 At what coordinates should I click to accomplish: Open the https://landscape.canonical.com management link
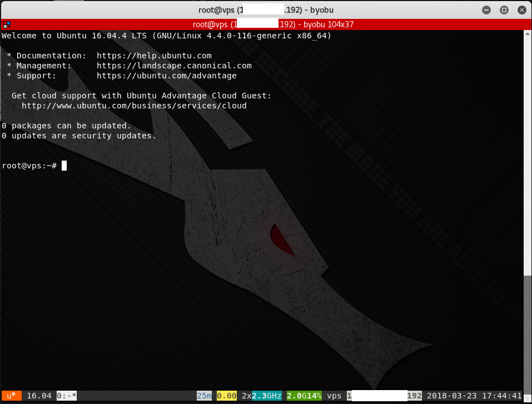tap(174, 66)
